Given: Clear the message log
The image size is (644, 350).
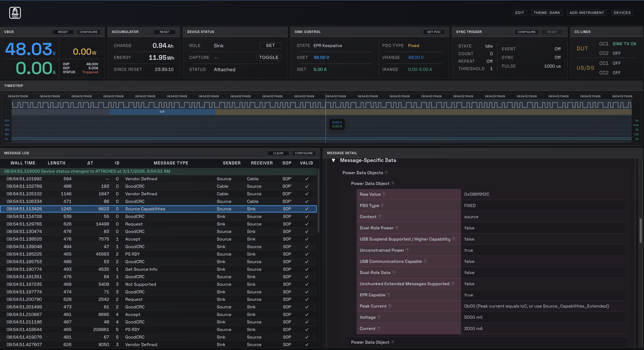Looking at the screenshot, I should (x=278, y=153).
